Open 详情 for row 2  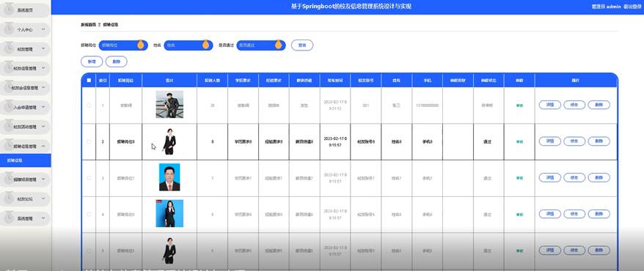[x=550, y=141]
